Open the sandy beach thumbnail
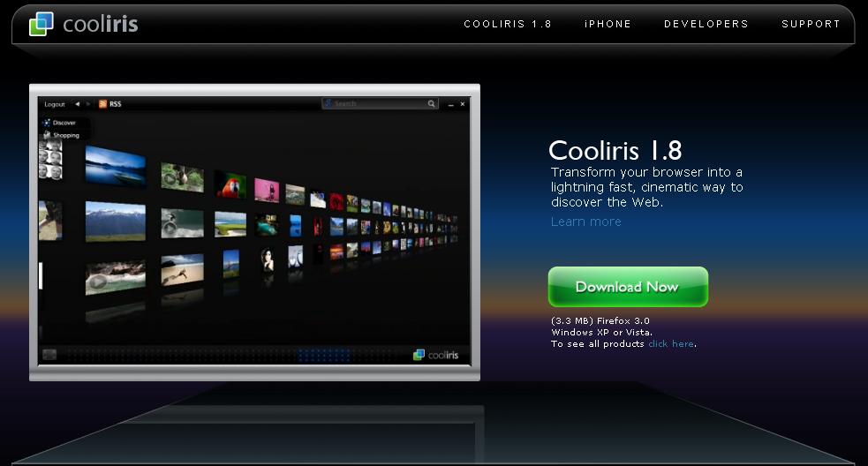The width and height of the screenshot is (868, 466). [182, 269]
